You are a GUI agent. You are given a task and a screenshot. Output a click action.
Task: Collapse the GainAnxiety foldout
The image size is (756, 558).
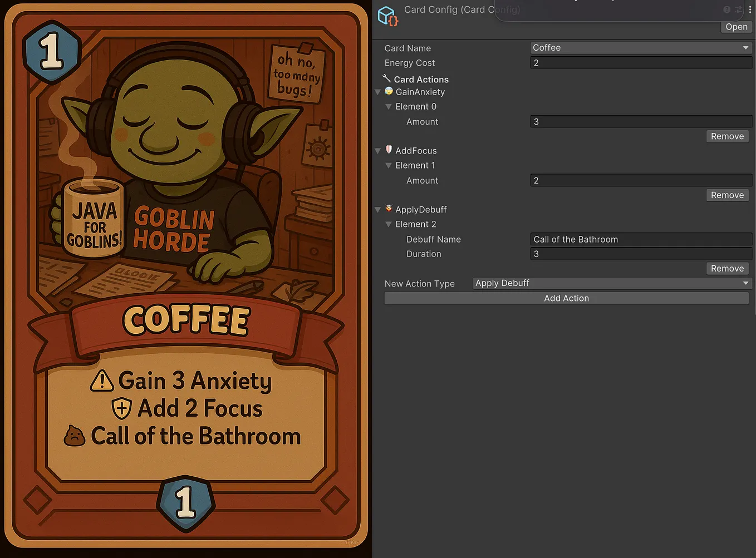coord(378,92)
